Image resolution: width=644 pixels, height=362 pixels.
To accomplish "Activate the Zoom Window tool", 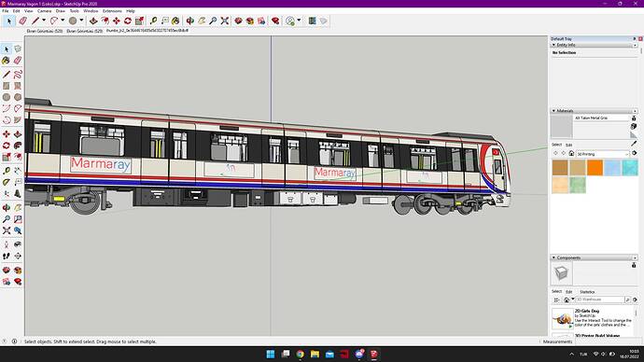I will pyautogui.click(x=18, y=219).
